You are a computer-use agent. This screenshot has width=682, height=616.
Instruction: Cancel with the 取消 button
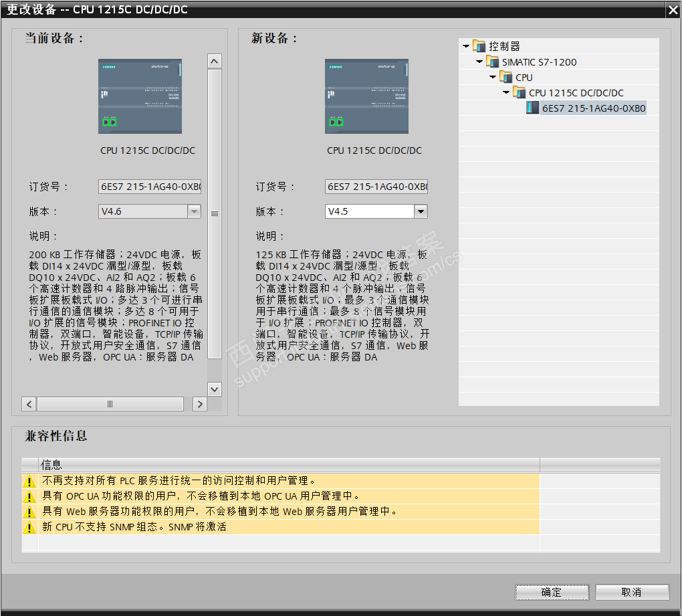pyautogui.click(x=632, y=592)
